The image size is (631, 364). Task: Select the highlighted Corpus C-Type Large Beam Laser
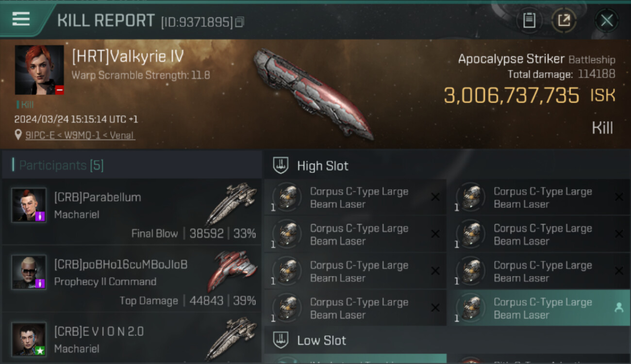click(538, 308)
